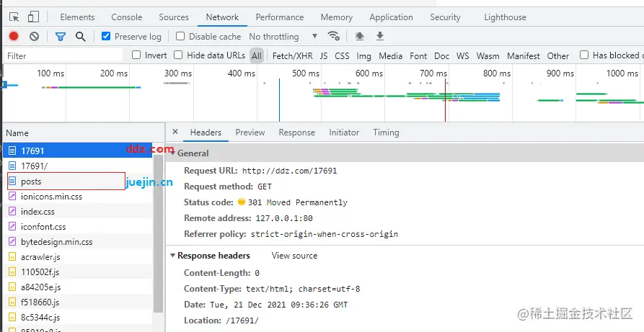Enable the Disable cache checkbox
The image size is (644, 332).
coord(180,36)
